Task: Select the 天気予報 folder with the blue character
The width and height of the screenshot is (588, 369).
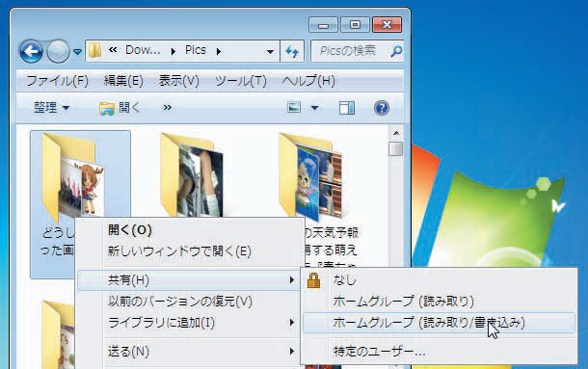Action: (310, 176)
